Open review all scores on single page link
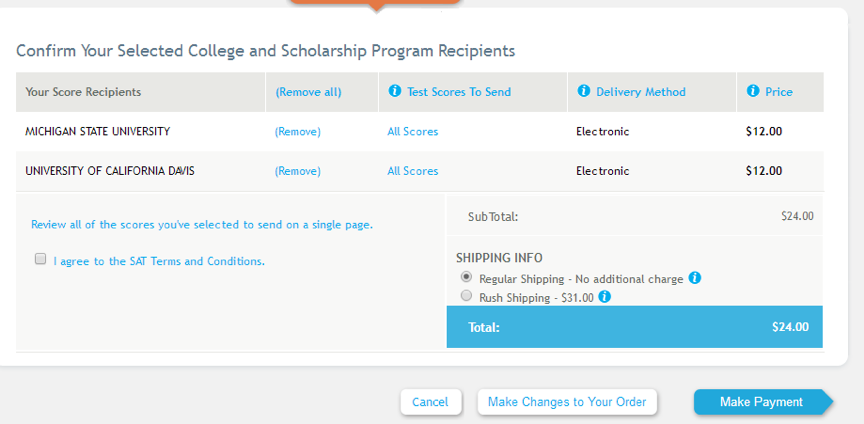 click(202, 225)
